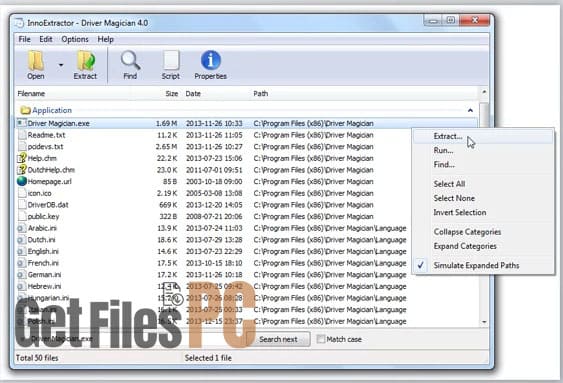Open the Edit menu
The image size is (563, 383).
(x=46, y=39)
